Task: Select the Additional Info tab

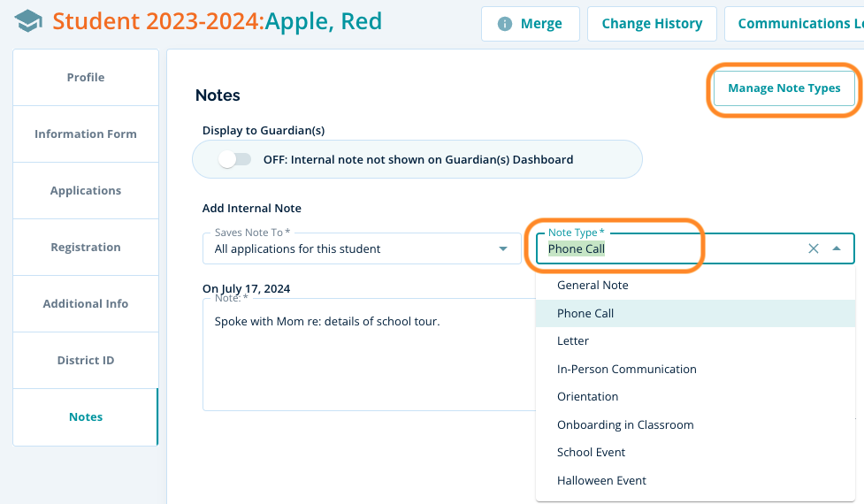Action: click(x=86, y=304)
